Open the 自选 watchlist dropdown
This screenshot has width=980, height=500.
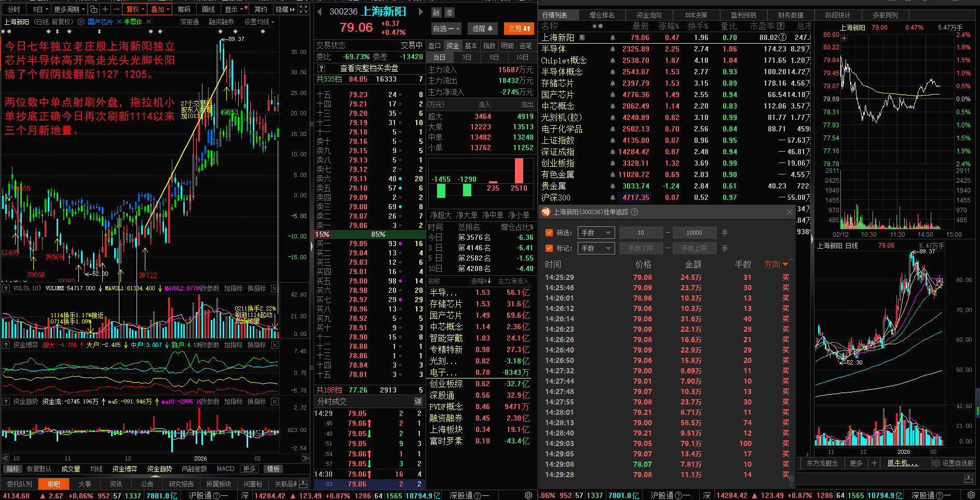446,29
